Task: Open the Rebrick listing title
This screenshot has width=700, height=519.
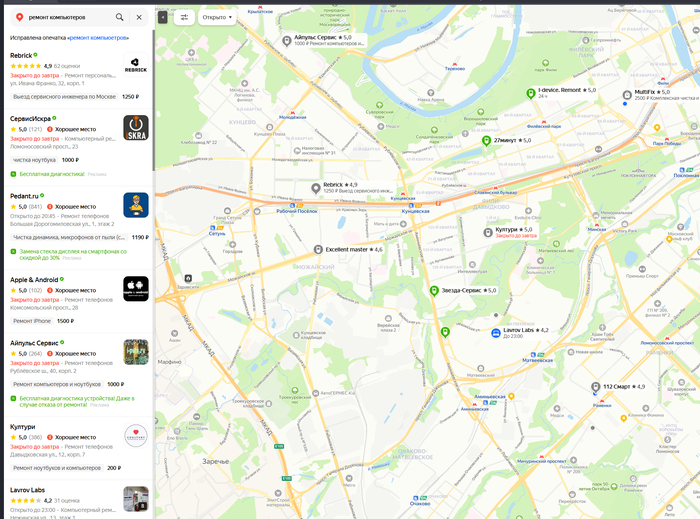Action: [x=21, y=55]
